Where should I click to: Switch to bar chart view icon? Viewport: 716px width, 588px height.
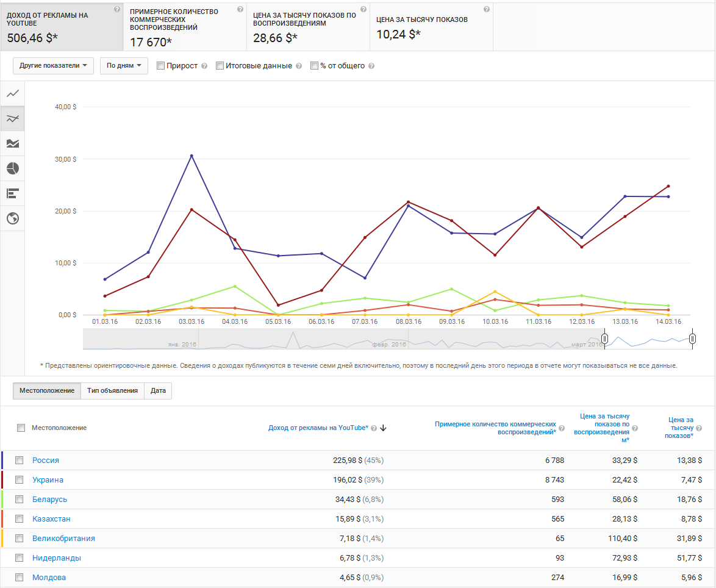point(13,193)
